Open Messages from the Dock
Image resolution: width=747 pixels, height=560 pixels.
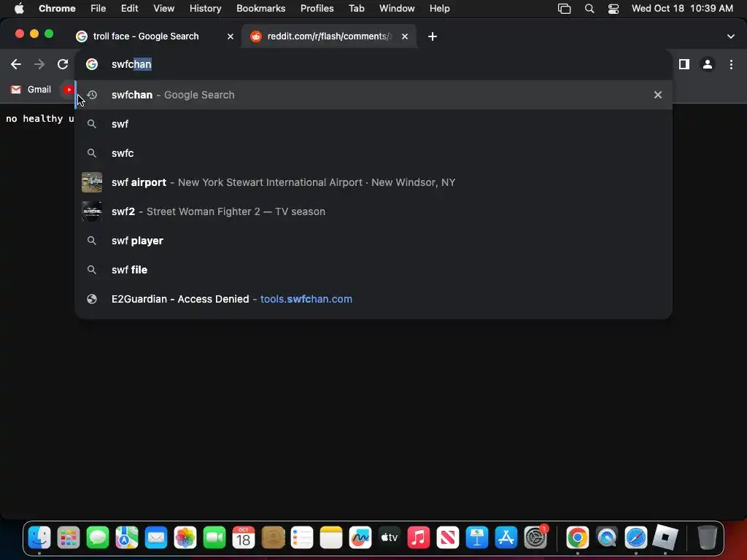(98, 538)
